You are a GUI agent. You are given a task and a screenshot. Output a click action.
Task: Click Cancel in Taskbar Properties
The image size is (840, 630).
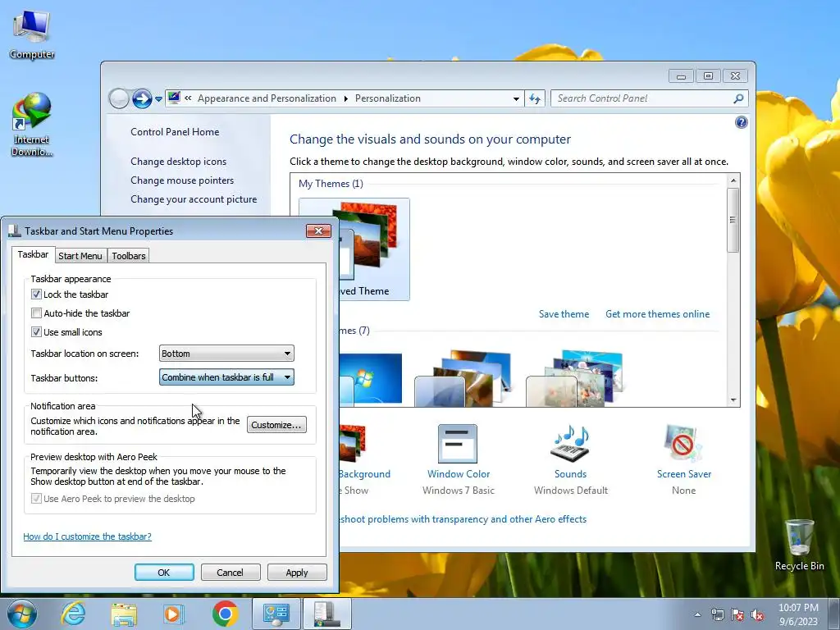pos(231,572)
